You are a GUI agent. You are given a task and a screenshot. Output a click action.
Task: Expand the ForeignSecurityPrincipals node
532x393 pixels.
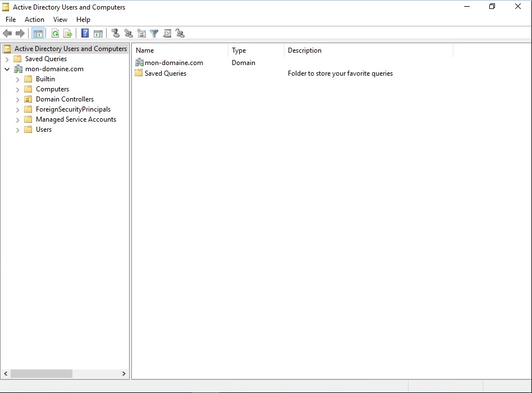[17, 110]
